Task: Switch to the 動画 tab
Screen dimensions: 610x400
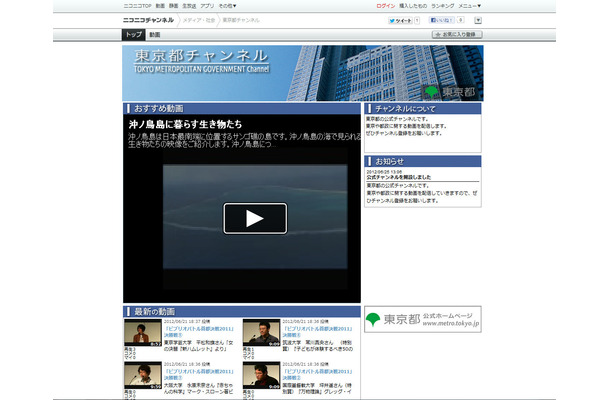Action: point(155,35)
